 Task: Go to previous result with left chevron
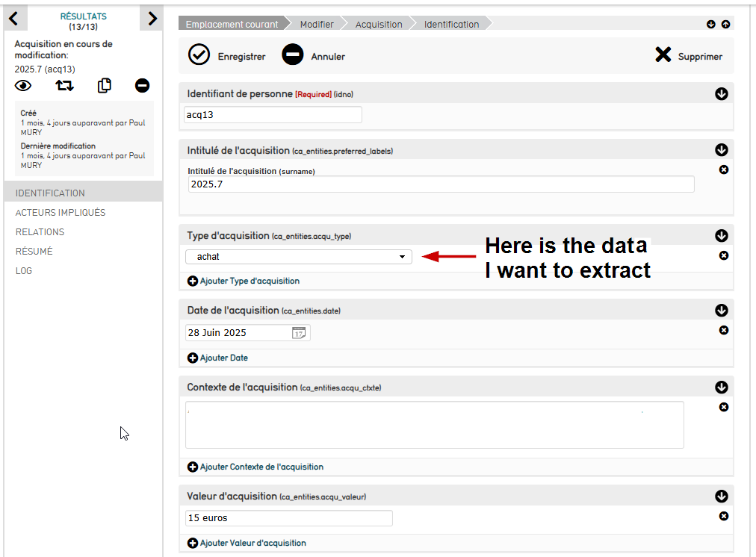click(13, 19)
